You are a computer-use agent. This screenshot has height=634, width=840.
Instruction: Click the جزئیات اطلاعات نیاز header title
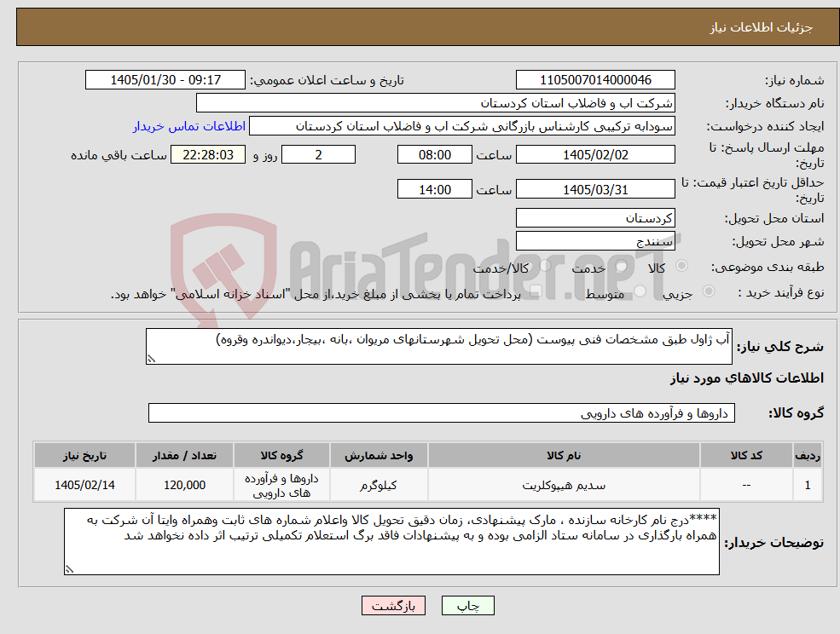pos(762,27)
